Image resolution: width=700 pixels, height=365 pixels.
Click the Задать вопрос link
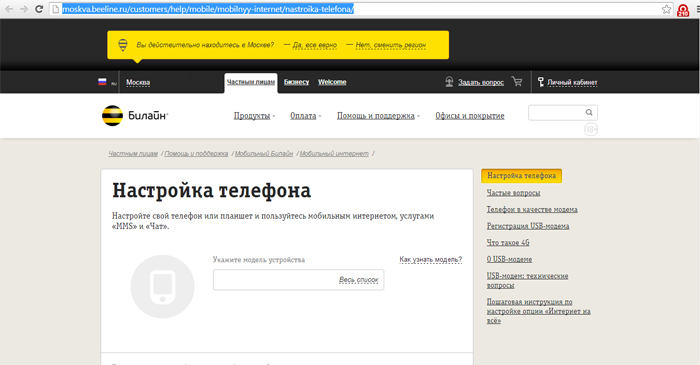click(x=481, y=82)
